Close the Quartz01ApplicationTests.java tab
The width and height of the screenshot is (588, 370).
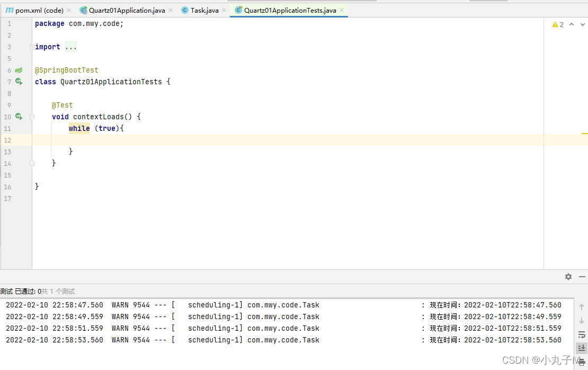pos(342,11)
